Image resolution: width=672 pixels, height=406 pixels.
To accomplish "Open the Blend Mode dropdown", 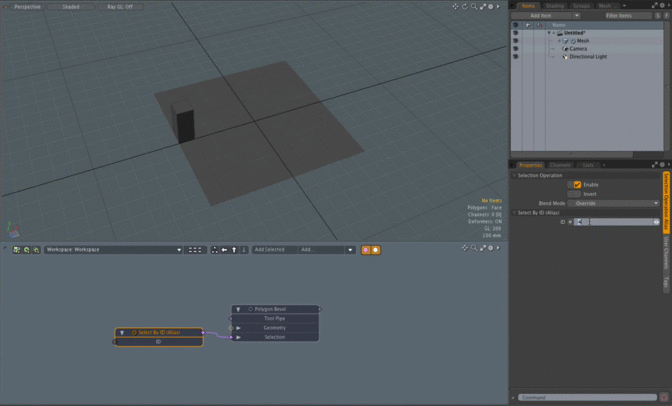I will [614, 203].
